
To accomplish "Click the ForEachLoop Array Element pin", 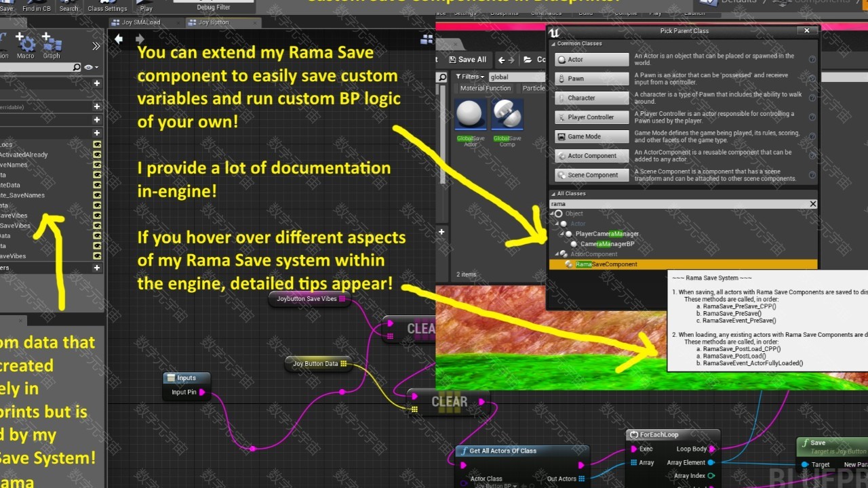I will pos(711,463).
